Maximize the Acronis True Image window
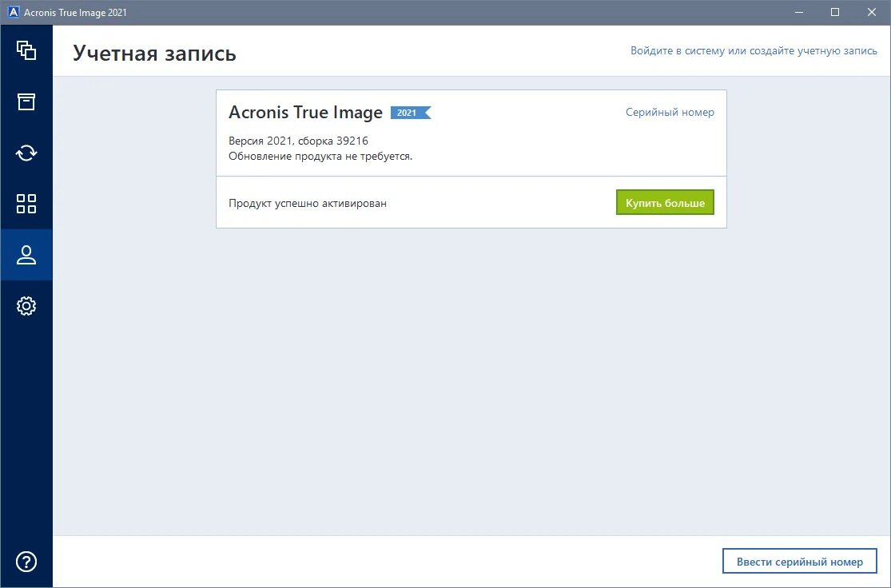 coord(835,12)
